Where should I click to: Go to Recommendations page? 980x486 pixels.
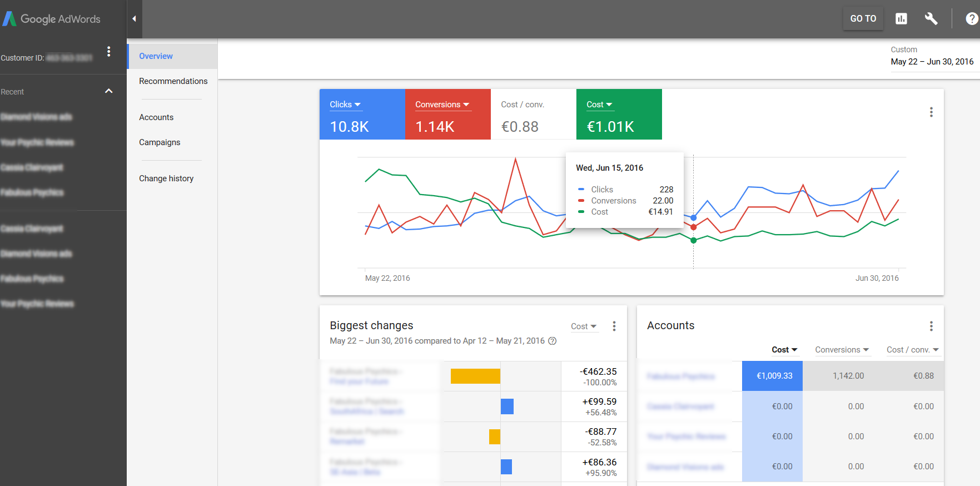tap(173, 81)
